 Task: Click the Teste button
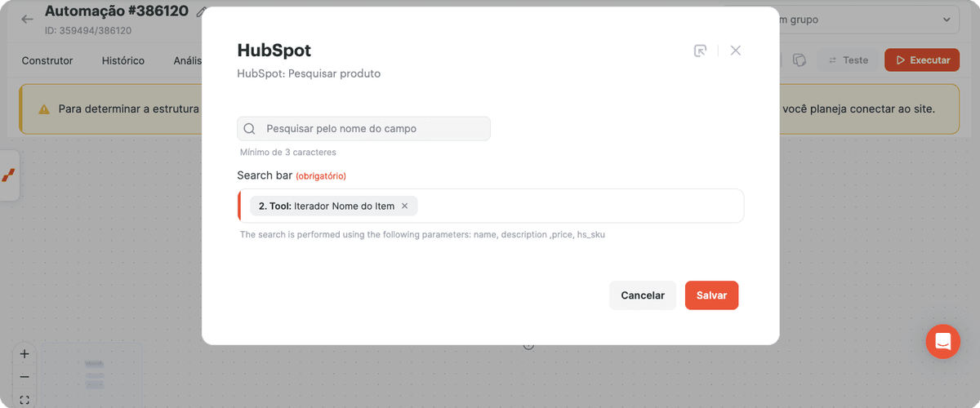[x=848, y=60]
